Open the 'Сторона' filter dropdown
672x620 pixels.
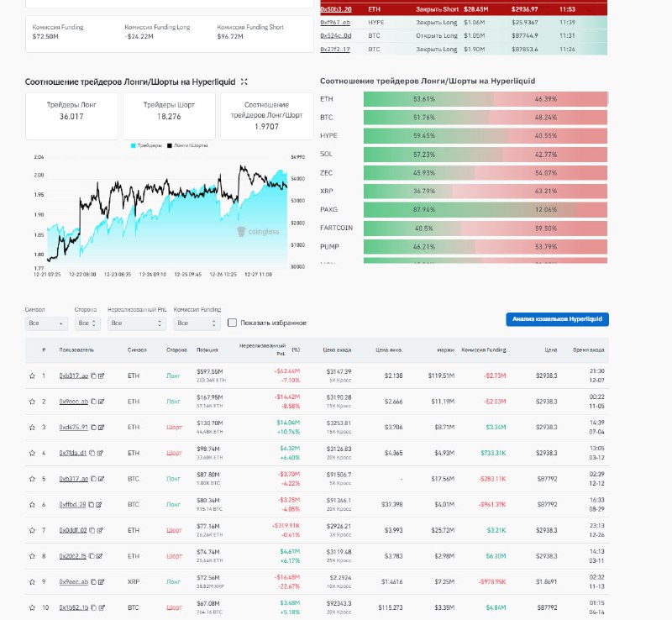tap(88, 323)
